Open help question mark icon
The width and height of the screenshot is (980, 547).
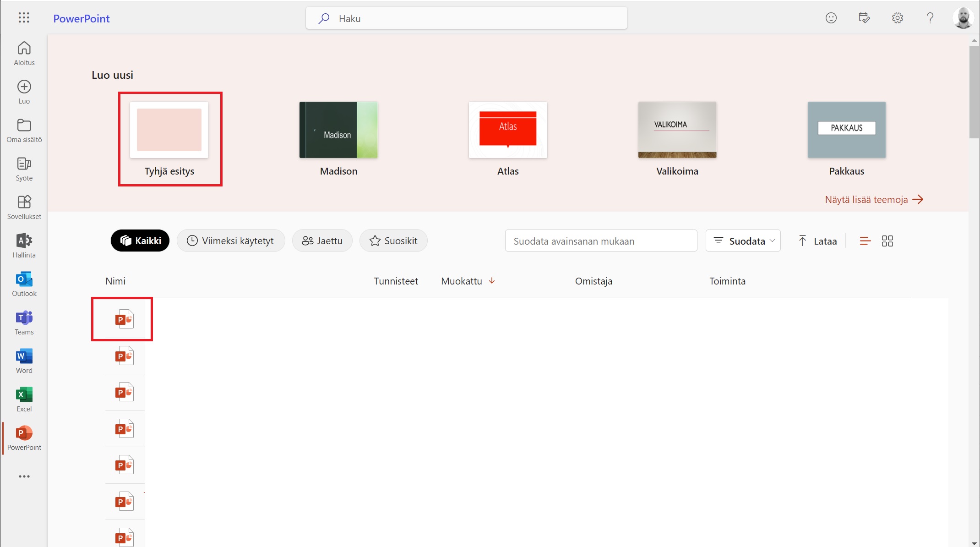930,18
